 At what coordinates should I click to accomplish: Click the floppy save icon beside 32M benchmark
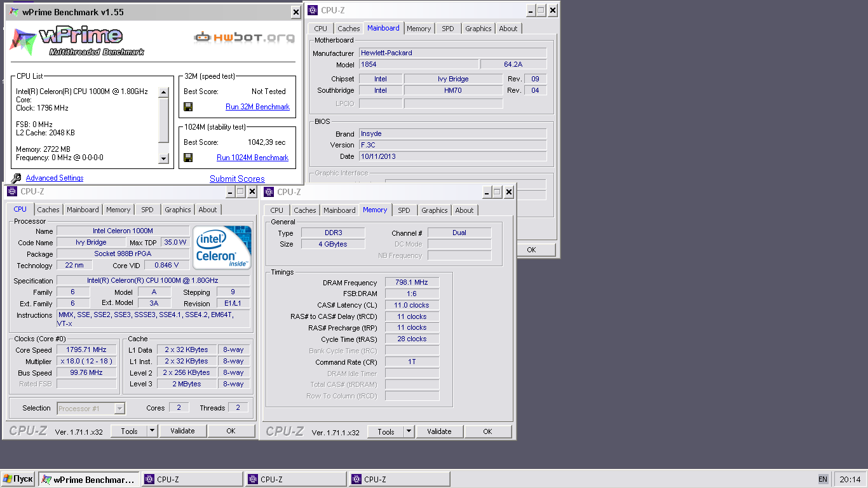click(x=188, y=107)
